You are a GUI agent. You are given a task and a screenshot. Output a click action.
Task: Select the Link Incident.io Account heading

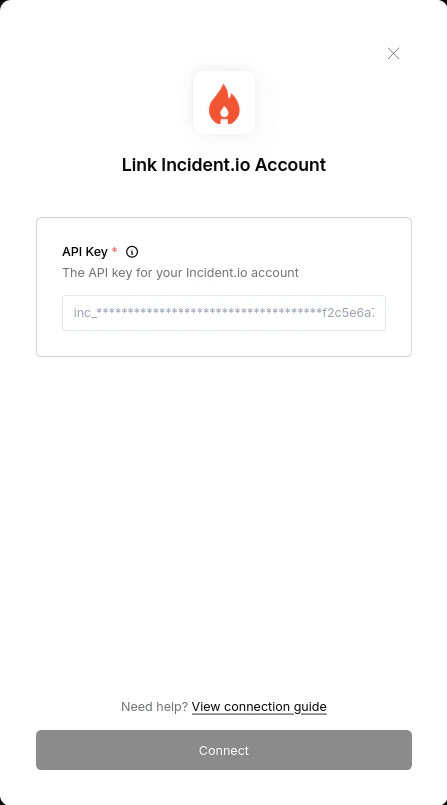click(224, 165)
